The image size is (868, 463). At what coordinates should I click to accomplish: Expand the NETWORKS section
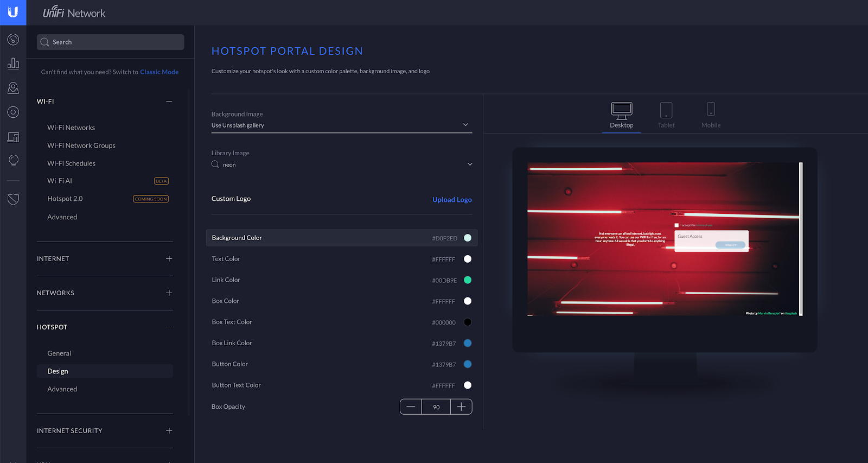pos(169,293)
